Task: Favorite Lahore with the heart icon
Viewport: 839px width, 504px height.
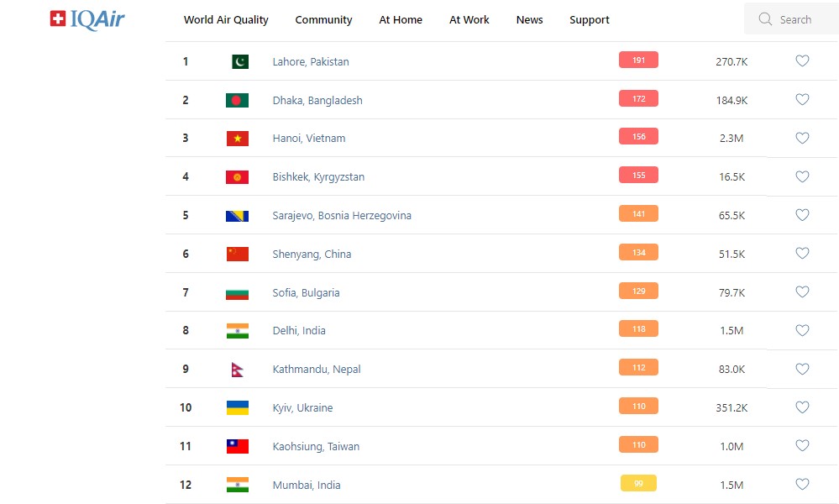Action: pos(802,61)
